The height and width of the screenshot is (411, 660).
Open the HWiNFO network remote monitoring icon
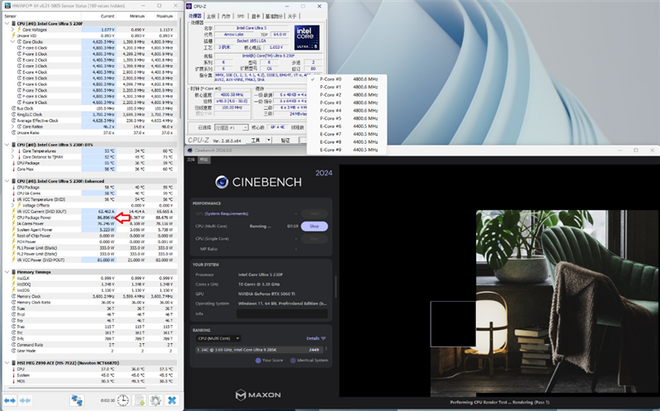(78, 400)
